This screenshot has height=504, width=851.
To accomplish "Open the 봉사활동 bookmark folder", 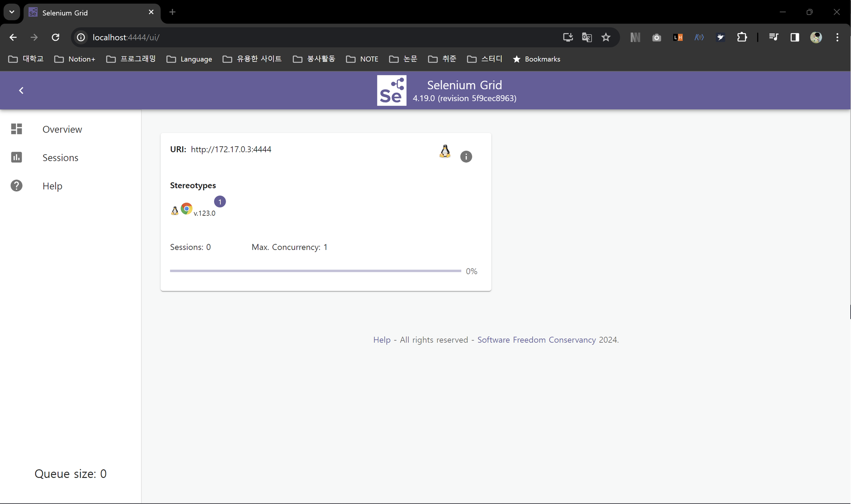I will [314, 59].
